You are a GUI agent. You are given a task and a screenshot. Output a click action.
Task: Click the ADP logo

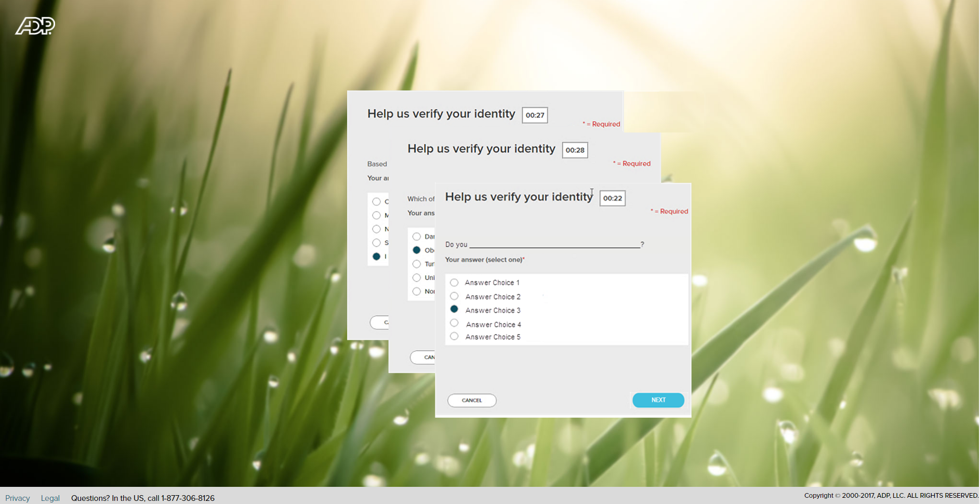35,26
